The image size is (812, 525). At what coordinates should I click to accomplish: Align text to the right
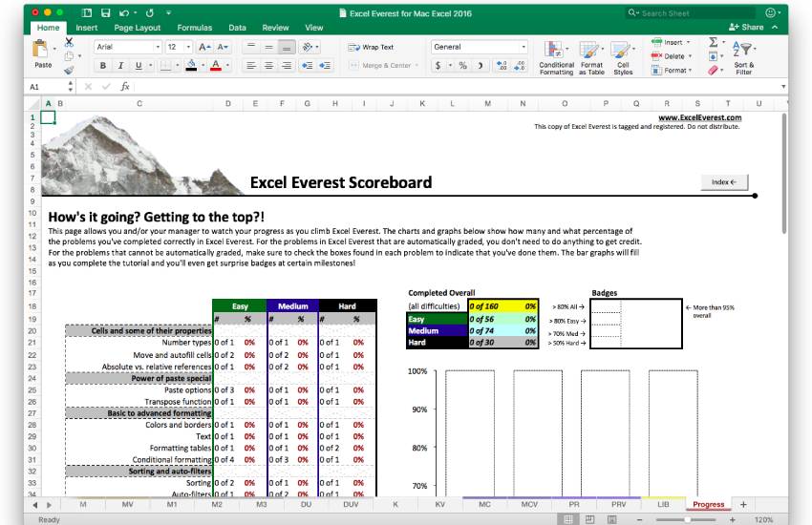287,66
